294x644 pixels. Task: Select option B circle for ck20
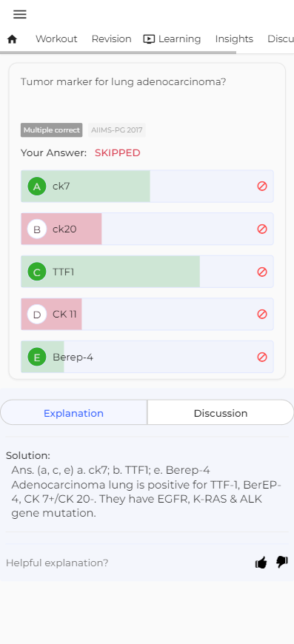tap(37, 229)
